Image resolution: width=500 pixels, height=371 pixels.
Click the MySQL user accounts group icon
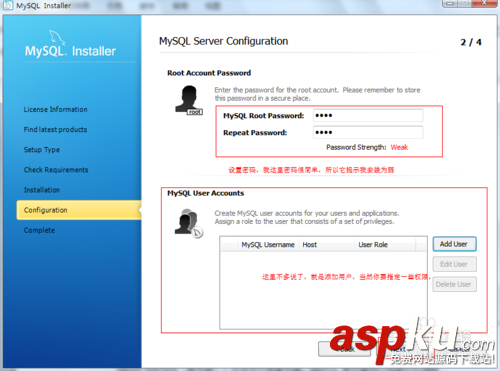[x=189, y=223]
